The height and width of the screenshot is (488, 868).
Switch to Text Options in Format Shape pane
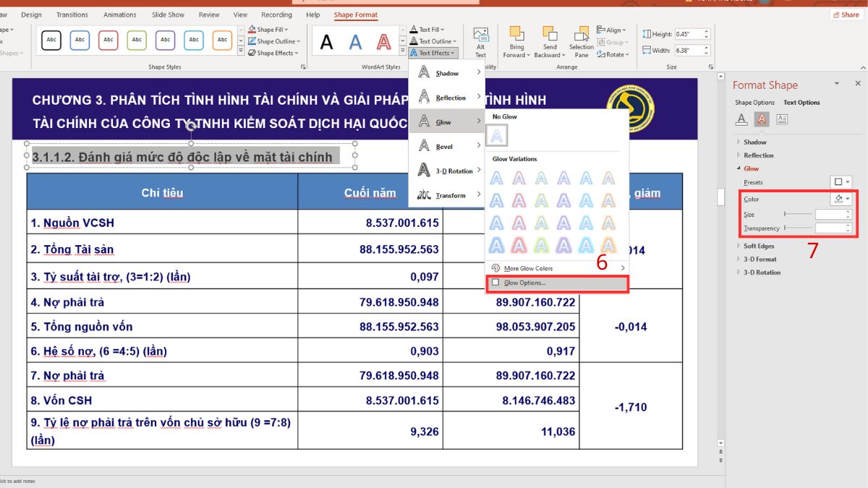[801, 102]
